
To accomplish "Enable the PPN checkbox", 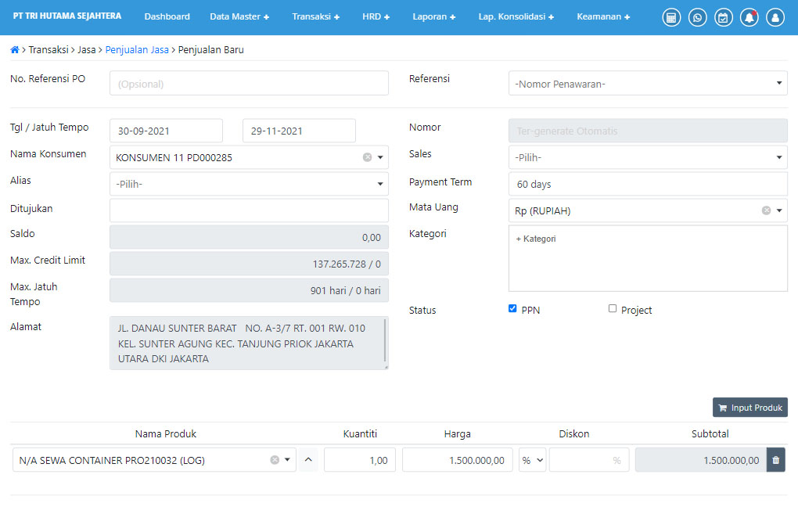I will (x=512, y=308).
